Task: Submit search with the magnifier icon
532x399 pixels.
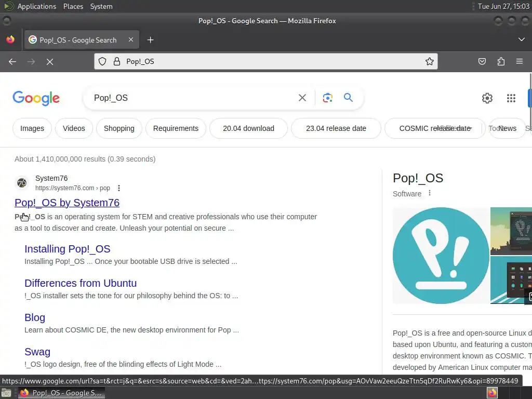Action: [x=349, y=98]
